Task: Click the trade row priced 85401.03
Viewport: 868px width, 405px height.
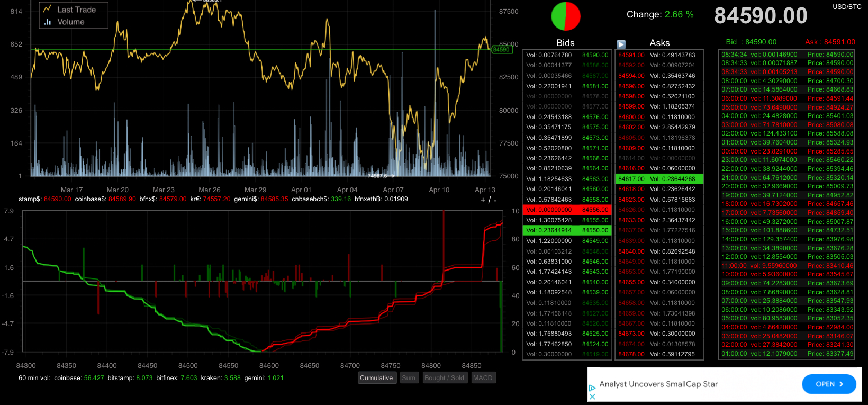Action: 787,116
